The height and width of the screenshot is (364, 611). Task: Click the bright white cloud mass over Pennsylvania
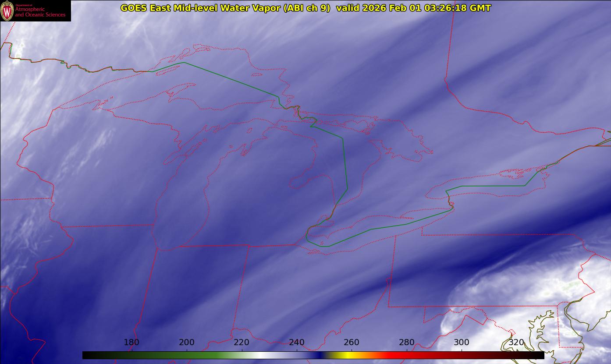[526, 285]
